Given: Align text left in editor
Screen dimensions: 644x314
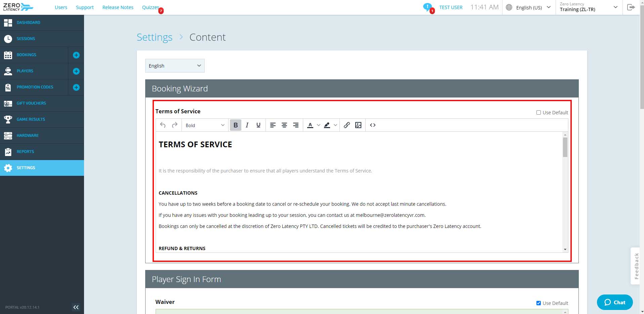Looking at the screenshot, I should [x=273, y=125].
